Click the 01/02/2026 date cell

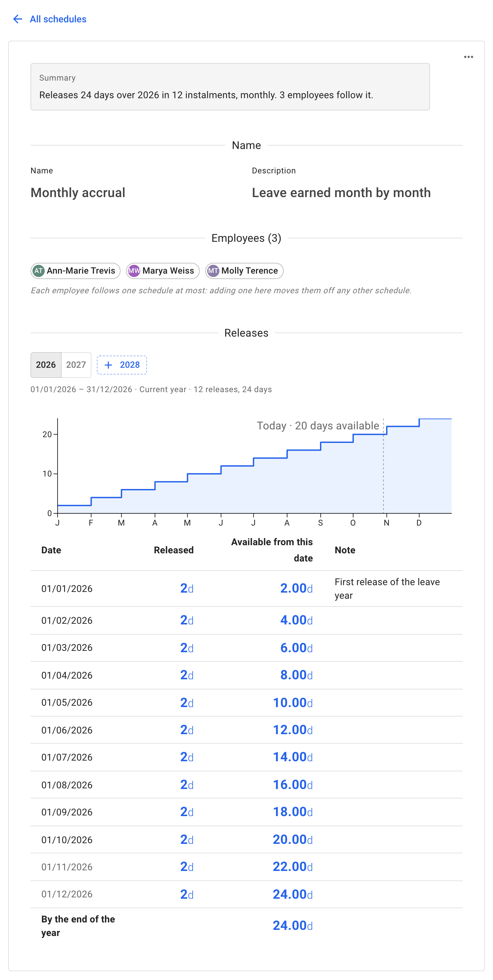[x=67, y=620]
